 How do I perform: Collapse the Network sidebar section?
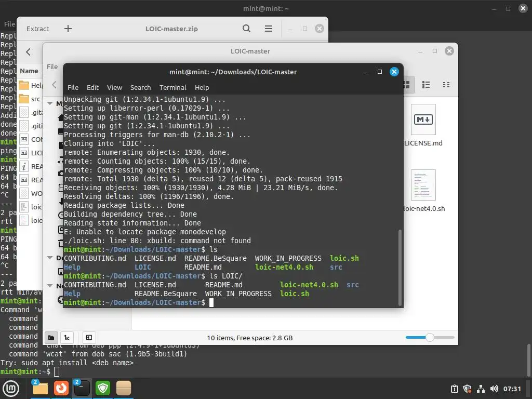50,286
